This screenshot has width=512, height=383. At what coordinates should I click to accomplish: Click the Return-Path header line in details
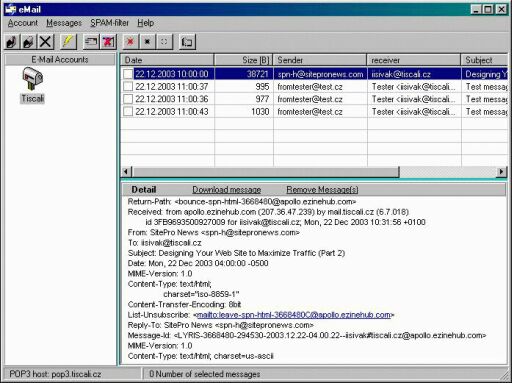[242, 202]
